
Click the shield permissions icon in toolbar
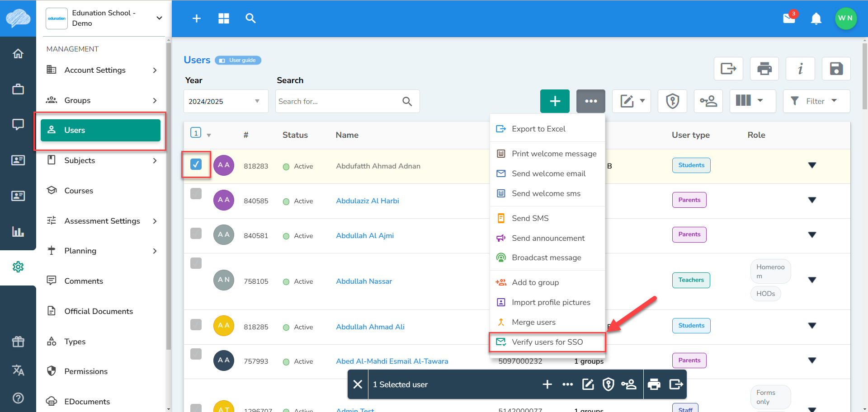click(x=673, y=101)
